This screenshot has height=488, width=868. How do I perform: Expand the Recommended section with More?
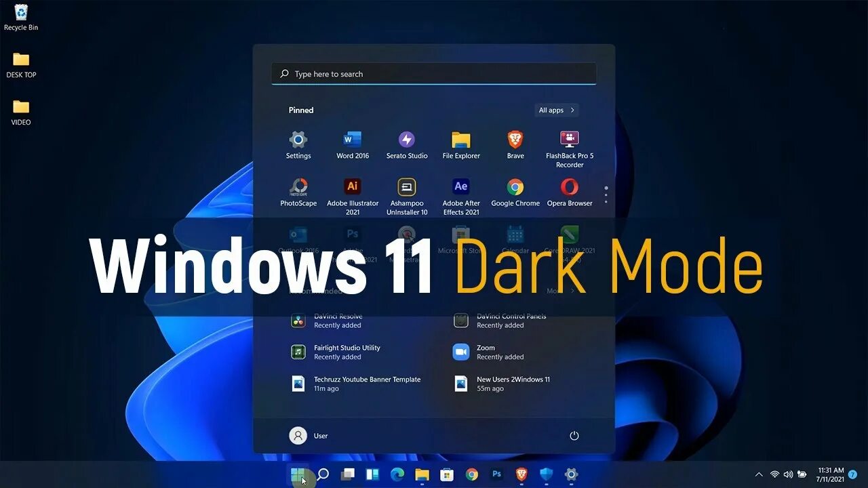tap(556, 291)
